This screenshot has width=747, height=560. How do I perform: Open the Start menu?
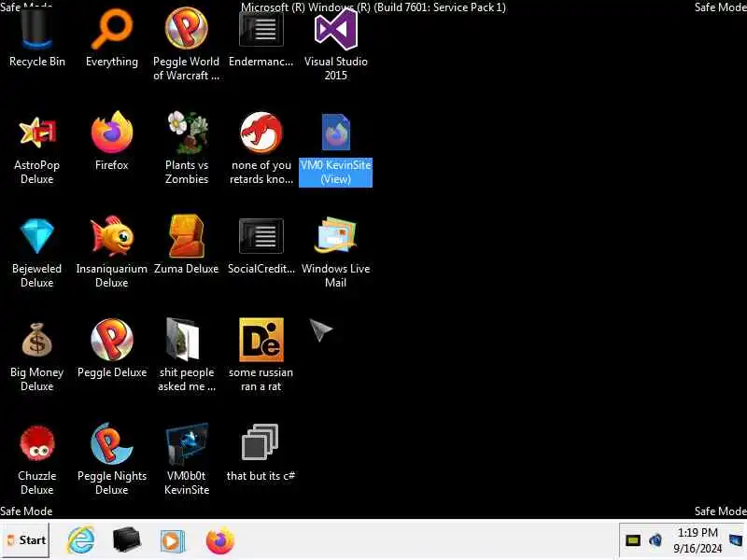[x=25, y=540]
